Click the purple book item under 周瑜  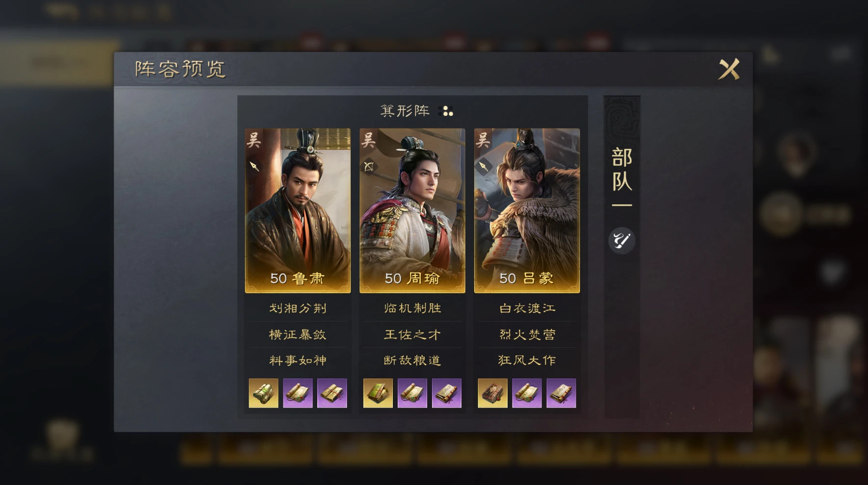(447, 393)
